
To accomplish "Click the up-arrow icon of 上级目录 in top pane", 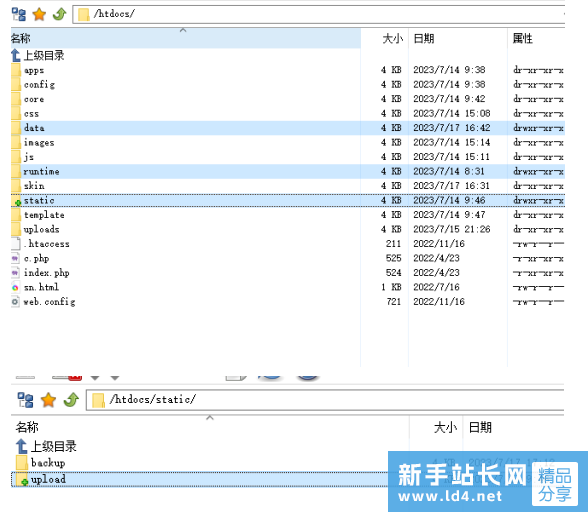I will [x=16, y=56].
